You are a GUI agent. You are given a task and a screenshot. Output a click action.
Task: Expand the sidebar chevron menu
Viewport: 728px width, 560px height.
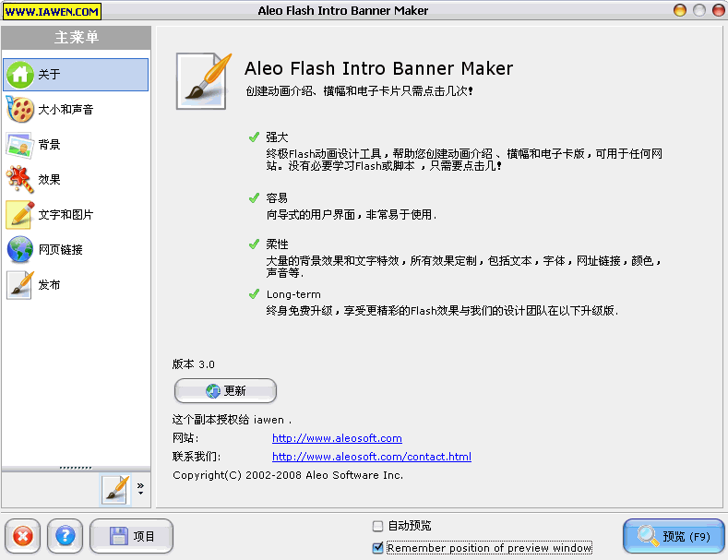click(x=140, y=487)
